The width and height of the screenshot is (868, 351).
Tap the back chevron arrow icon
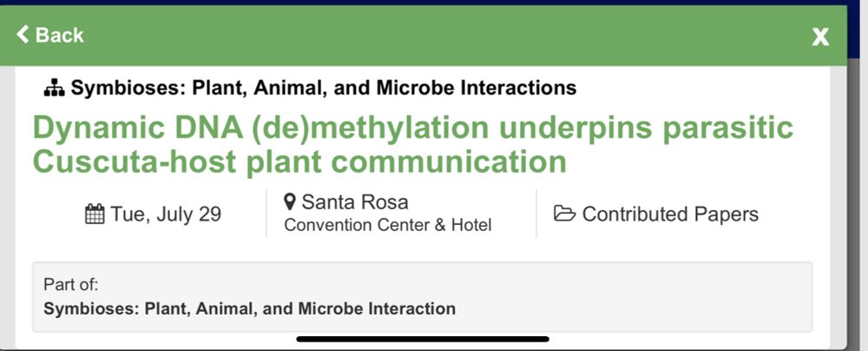click(23, 35)
